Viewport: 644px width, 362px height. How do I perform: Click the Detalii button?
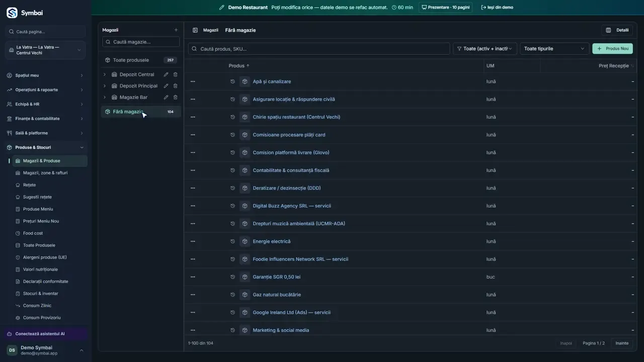coord(617,30)
